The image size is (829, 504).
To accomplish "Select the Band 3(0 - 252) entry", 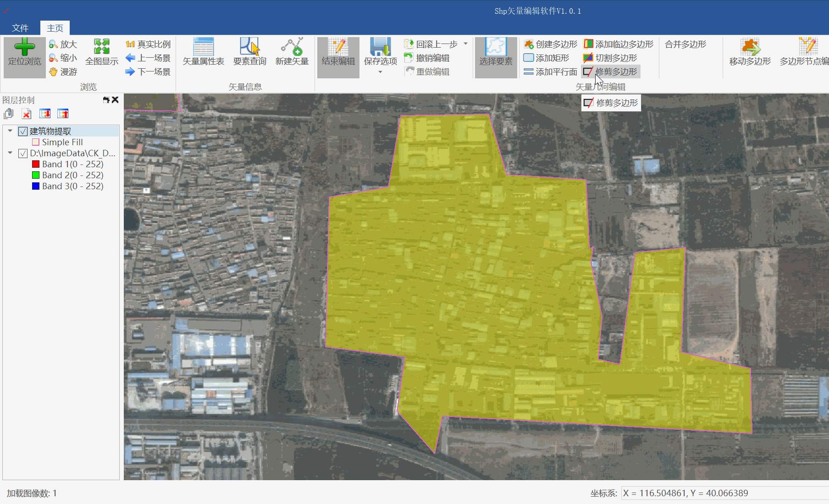I will (x=73, y=186).
